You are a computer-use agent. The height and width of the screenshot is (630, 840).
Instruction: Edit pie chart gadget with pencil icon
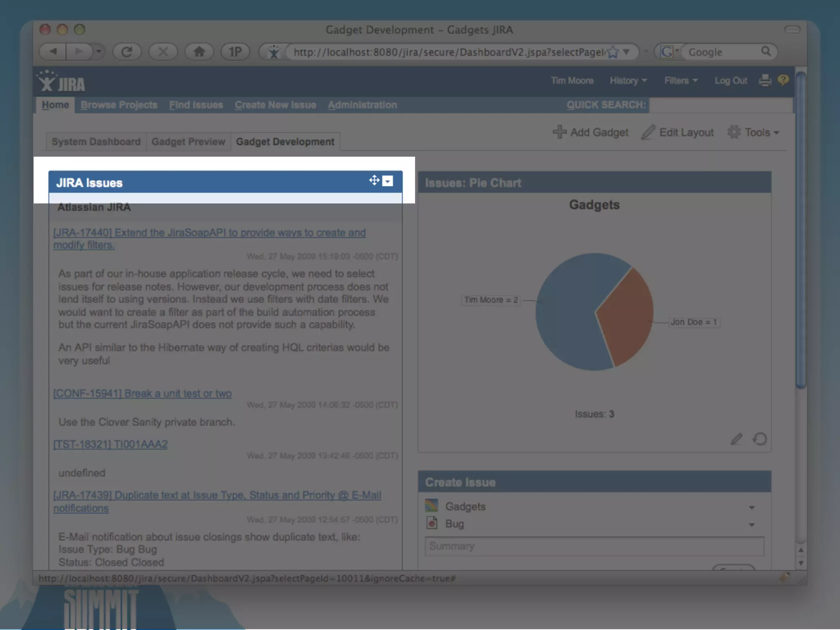point(736,439)
